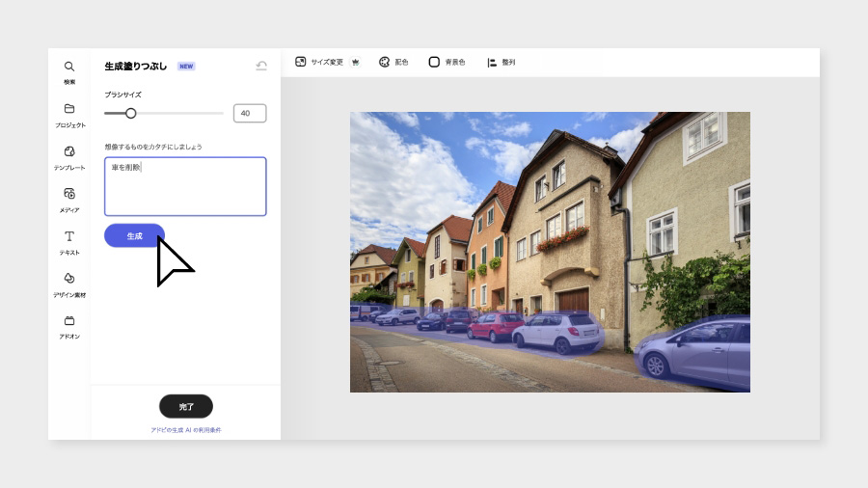Open the プロジェクト folder icon
The width and height of the screenshot is (868, 488).
69,108
